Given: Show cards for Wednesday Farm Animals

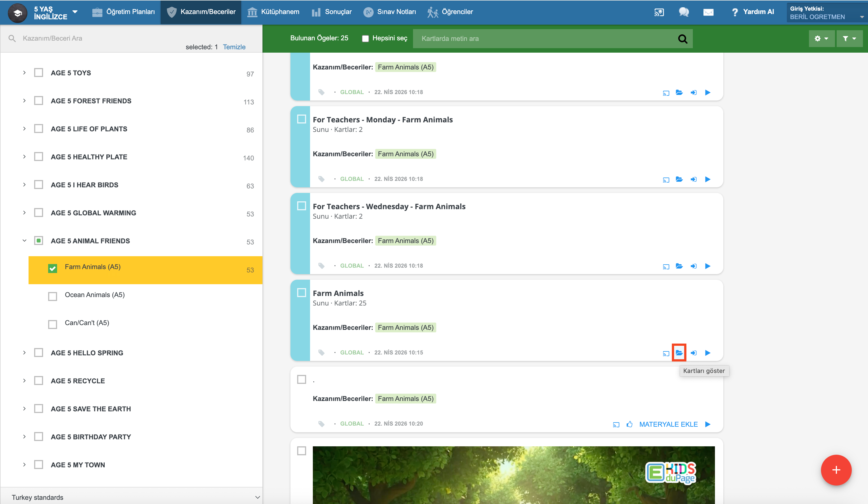Looking at the screenshot, I should (679, 266).
